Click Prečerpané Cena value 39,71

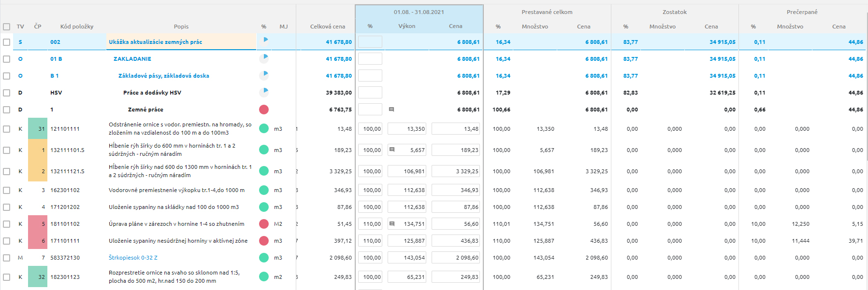855,241
